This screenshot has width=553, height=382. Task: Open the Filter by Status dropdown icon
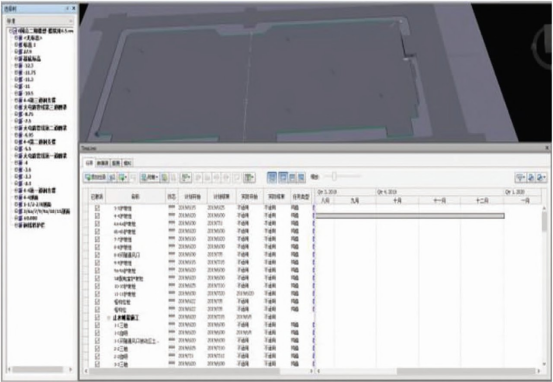521,177
